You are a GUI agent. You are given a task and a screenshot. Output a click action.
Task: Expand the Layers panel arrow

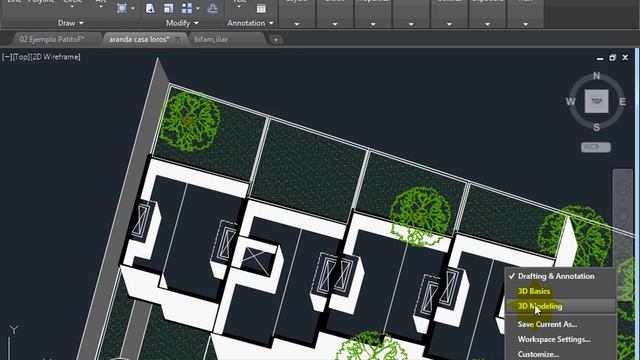coord(297,24)
